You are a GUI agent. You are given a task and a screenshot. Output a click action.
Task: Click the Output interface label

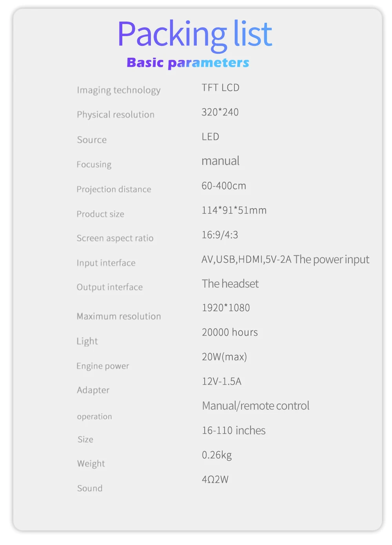[110, 287]
